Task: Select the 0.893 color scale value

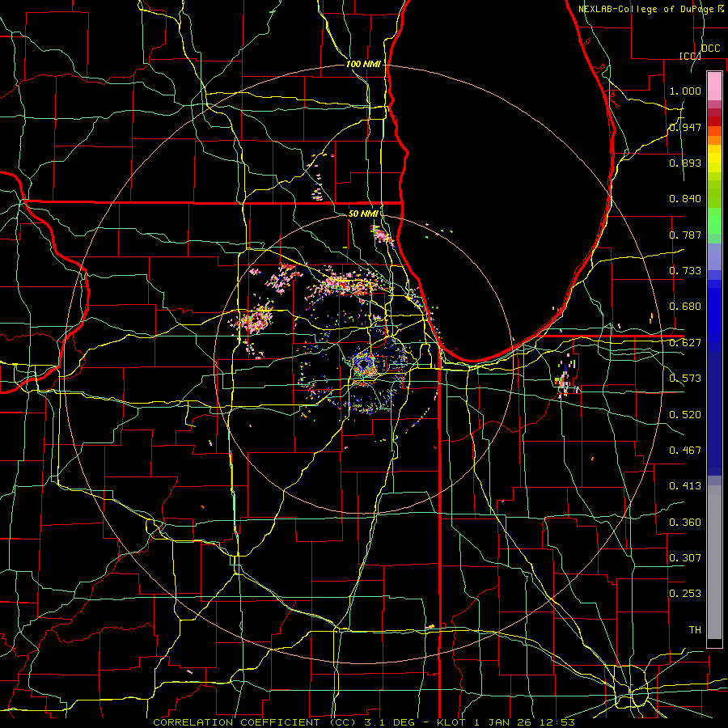Action: 685,163
